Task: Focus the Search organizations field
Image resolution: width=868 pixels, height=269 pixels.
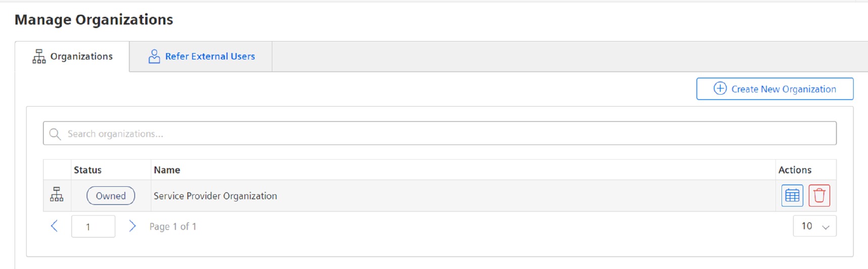Action: pyautogui.click(x=439, y=133)
